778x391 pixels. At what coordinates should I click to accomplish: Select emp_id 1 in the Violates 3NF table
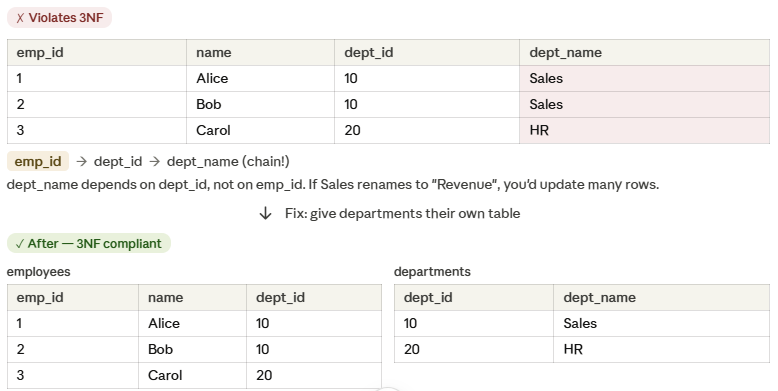pyautogui.click(x=97, y=78)
